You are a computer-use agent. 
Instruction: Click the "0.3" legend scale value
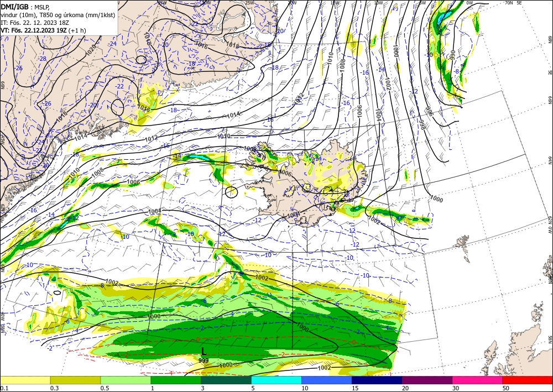pos(54,388)
